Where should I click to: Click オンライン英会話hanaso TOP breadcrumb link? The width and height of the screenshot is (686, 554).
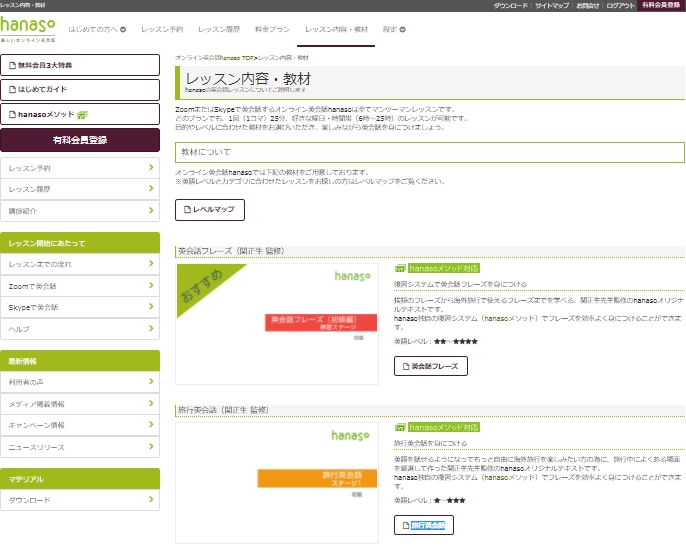tap(214, 58)
